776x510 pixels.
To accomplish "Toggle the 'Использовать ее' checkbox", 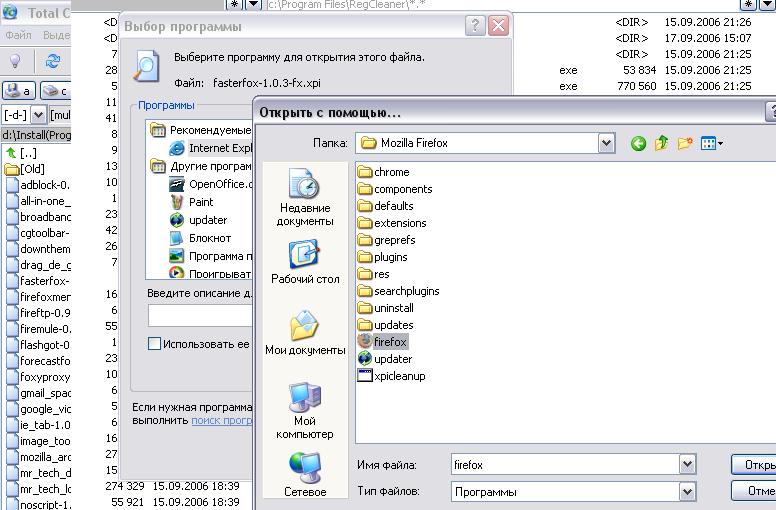I will click(154, 344).
